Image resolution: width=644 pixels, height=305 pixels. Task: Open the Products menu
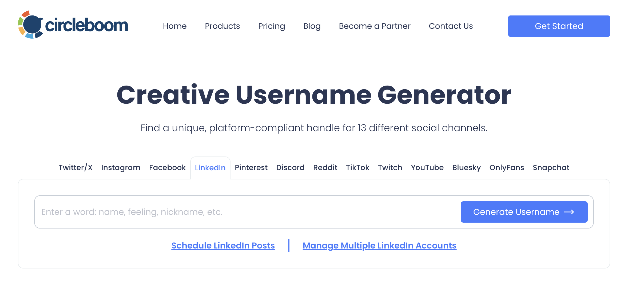point(222,26)
